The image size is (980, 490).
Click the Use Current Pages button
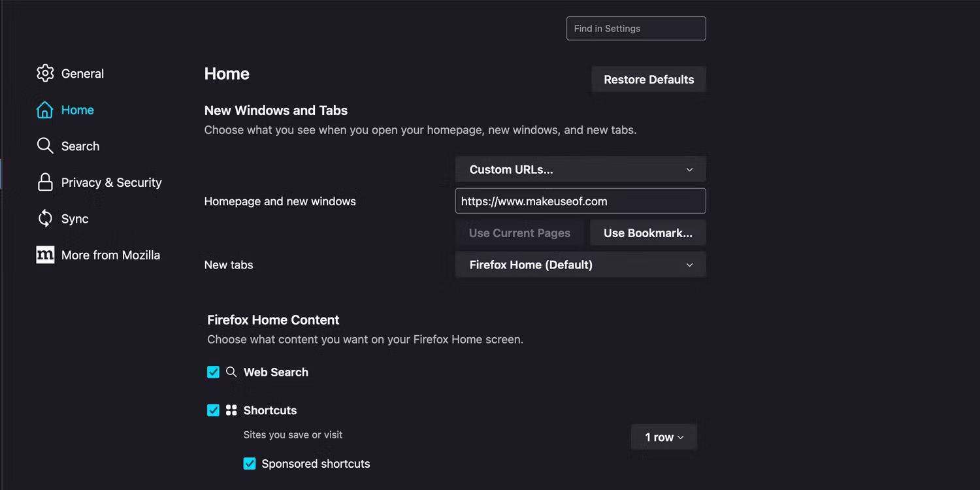[519, 233]
